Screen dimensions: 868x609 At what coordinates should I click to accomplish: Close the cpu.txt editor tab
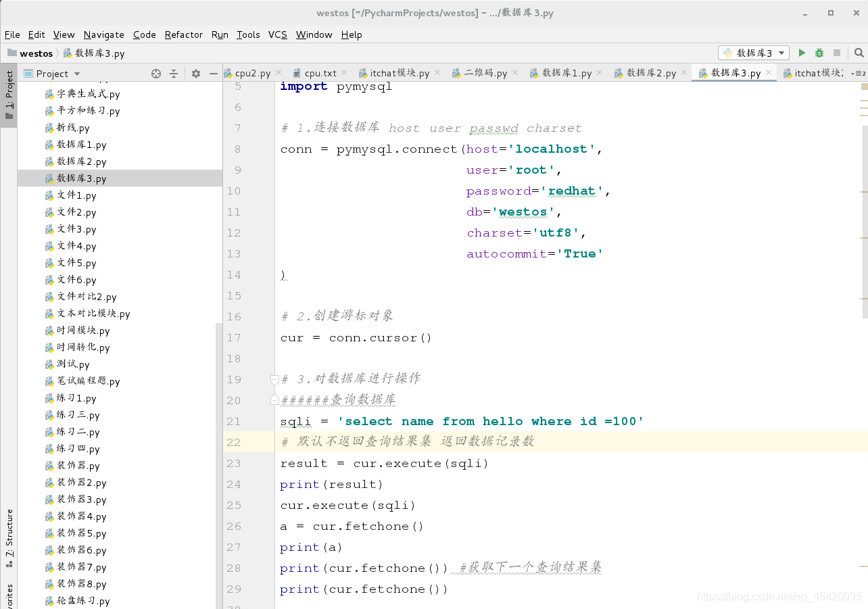(x=343, y=72)
